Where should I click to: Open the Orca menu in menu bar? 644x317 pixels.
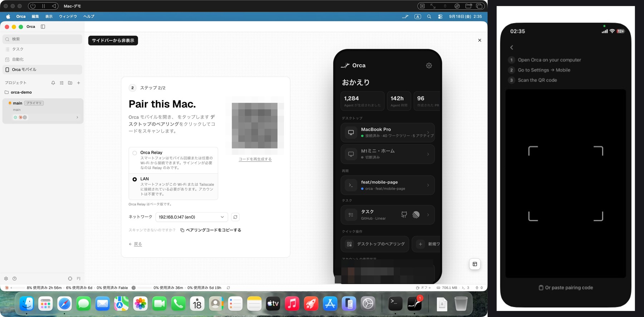coord(21,16)
